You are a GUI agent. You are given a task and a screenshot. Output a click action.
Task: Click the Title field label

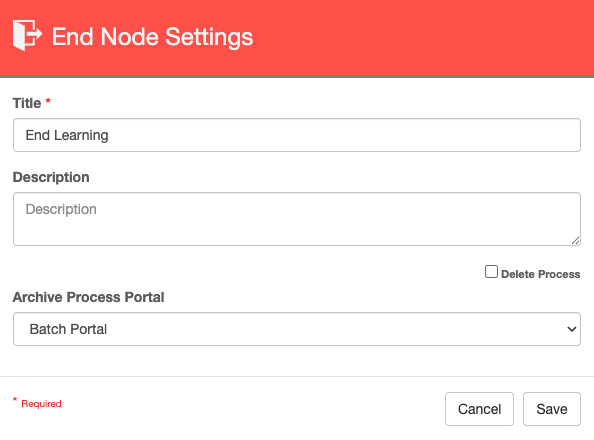click(x=27, y=103)
